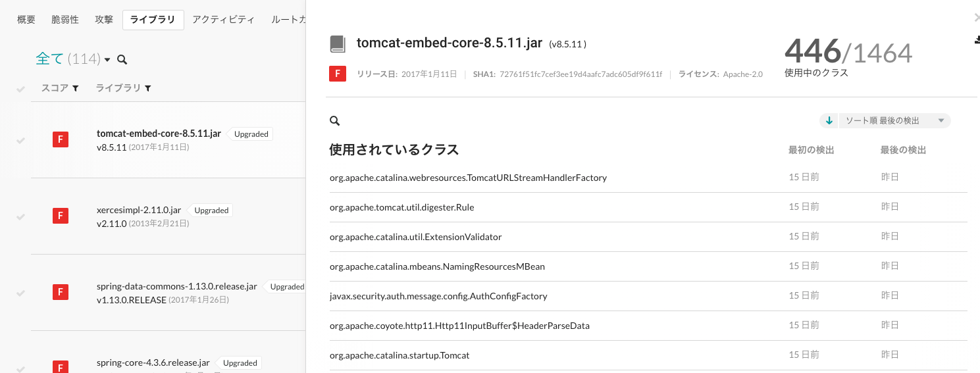Open the ソート順 最後の検出 sort dropdown

(894, 120)
